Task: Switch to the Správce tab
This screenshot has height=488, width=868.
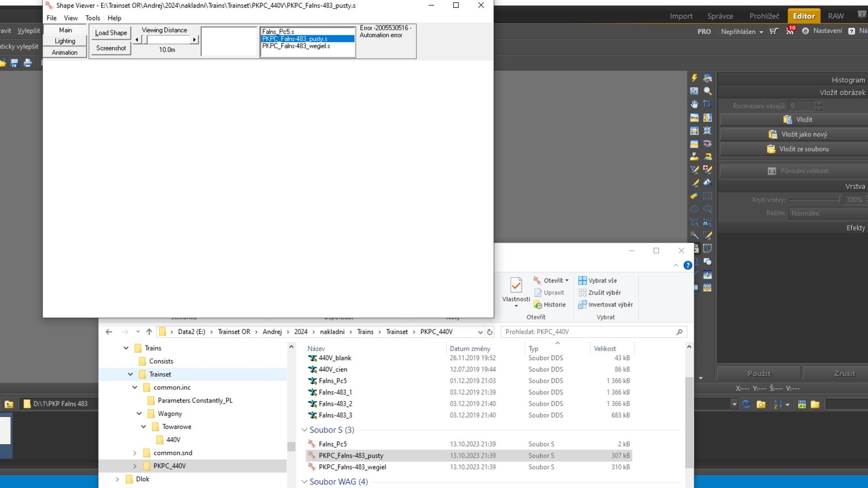Action: coord(720,16)
